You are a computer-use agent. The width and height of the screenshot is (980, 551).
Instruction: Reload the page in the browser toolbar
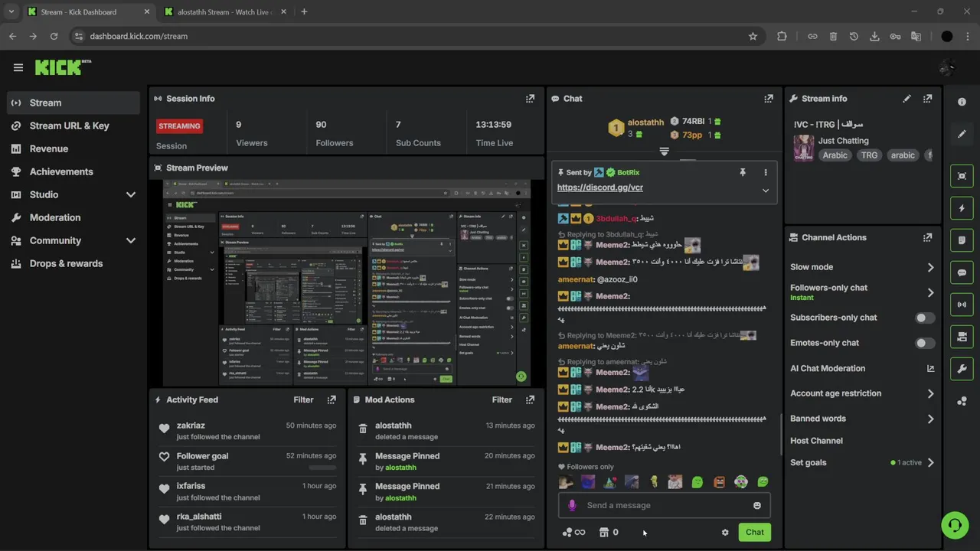coord(54,36)
